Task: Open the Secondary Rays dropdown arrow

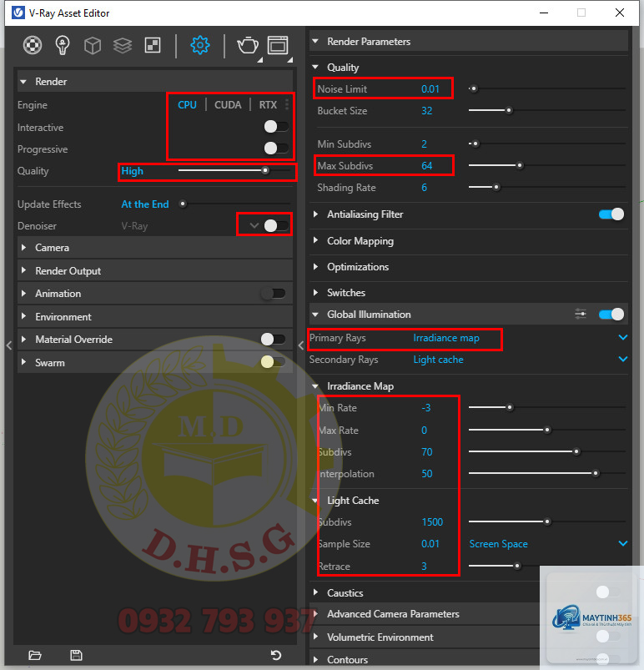Action: coord(623,359)
